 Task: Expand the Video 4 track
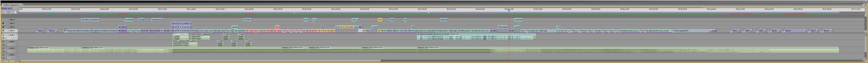(x=8, y=20)
